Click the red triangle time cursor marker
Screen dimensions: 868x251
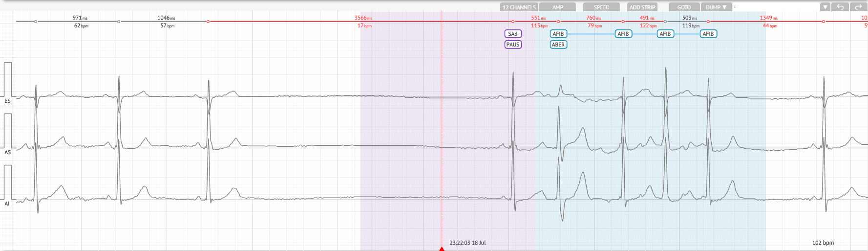442,249
